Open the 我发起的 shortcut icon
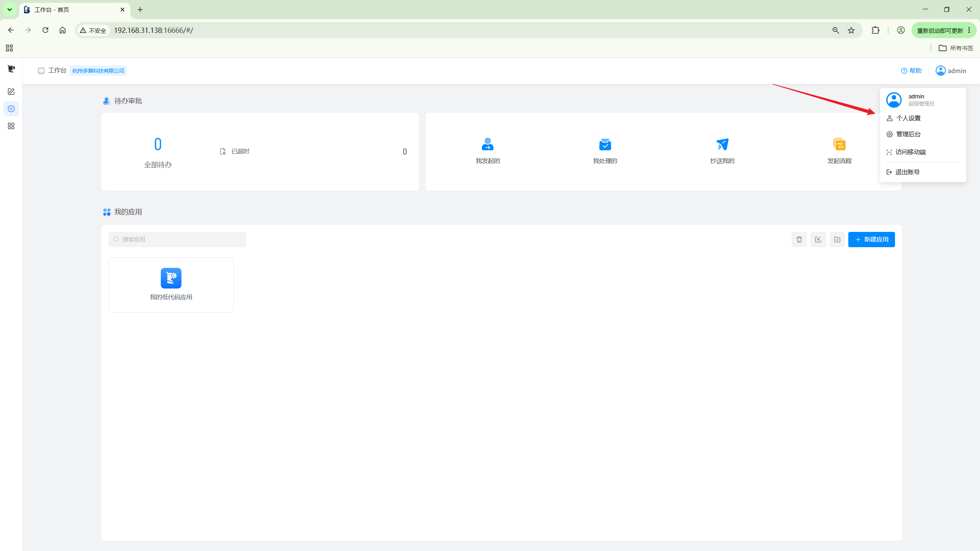The height and width of the screenshot is (551, 980). pos(488,144)
